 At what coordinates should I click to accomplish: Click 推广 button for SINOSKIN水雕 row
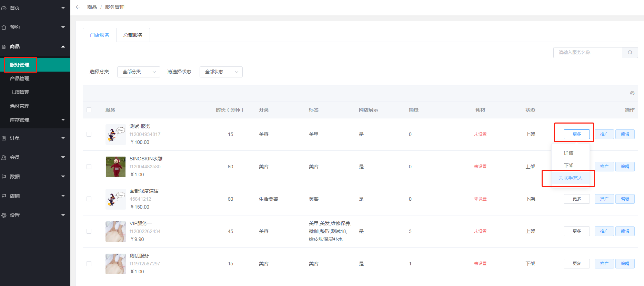(604, 167)
